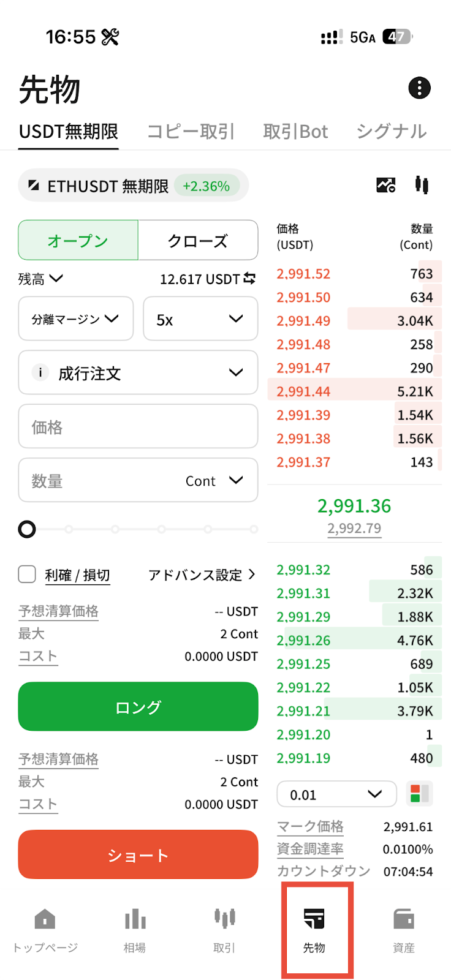Screen dimensions: 451x980
Task: Tap the market order info icon
Action: click(40, 372)
